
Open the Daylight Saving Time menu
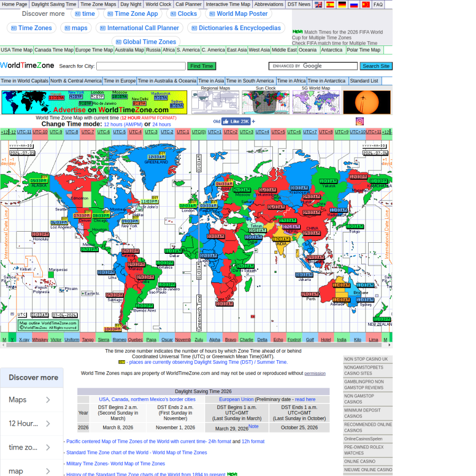pos(54,4)
